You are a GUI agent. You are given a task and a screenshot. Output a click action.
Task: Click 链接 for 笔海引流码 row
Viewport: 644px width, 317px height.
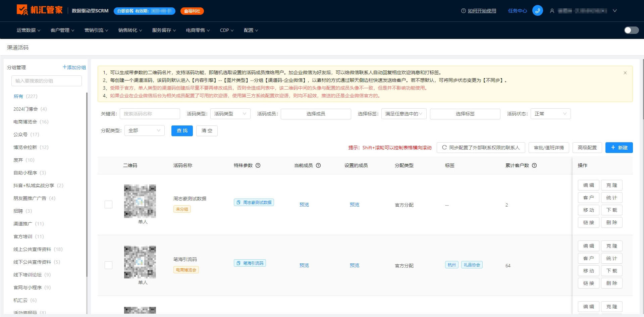(589, 283)
